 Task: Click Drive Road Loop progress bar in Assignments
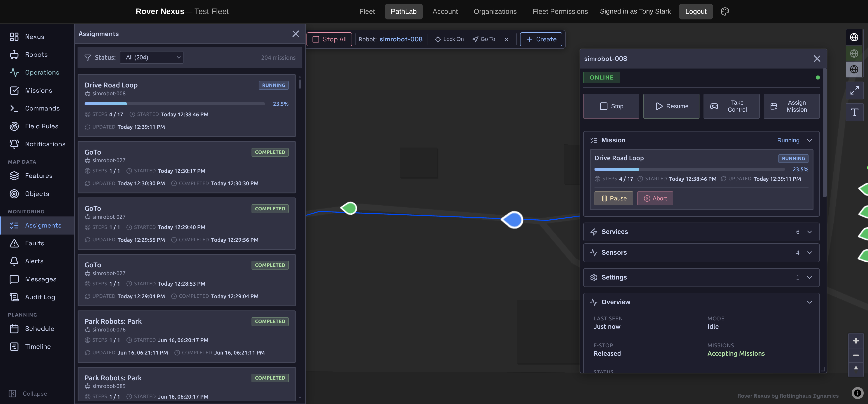tap(175, 104)
